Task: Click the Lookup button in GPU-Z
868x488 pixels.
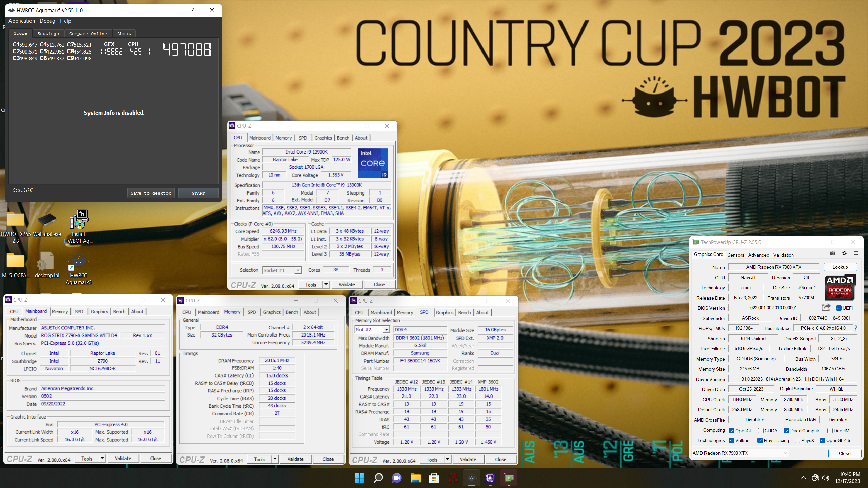Action: pos(840,267)
